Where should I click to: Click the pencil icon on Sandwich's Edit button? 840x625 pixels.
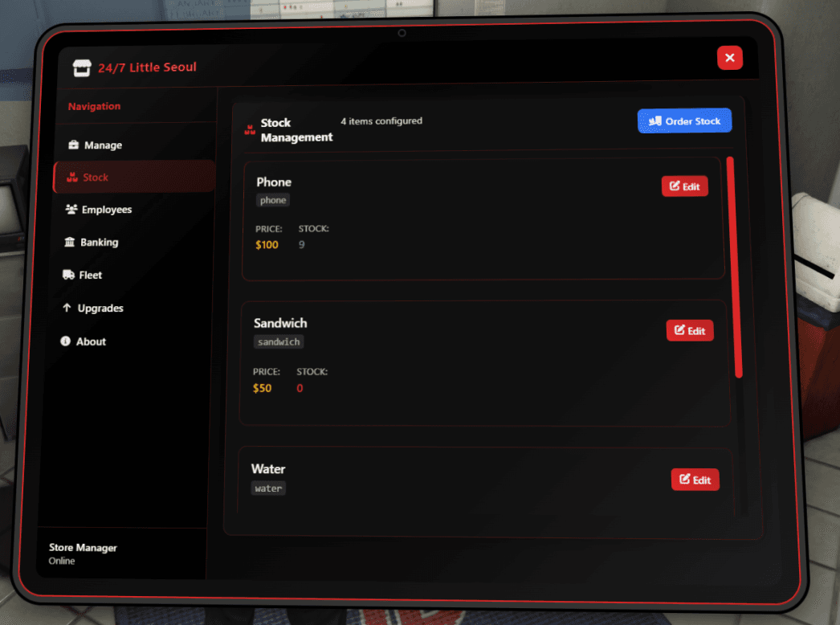click(x=681, y=330)
